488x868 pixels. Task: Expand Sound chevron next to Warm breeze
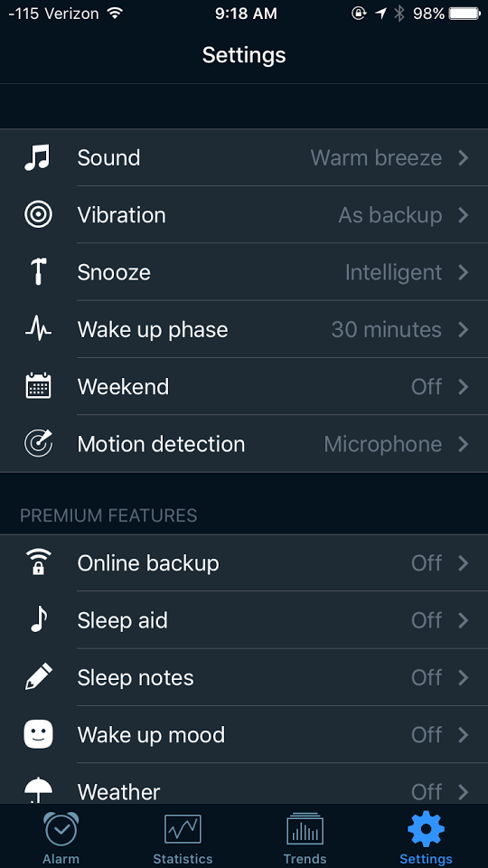coord(464,157)
